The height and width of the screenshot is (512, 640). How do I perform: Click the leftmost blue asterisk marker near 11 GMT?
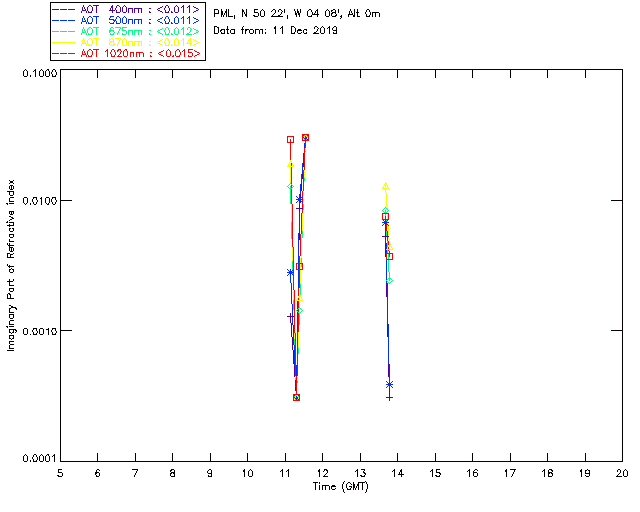(x=290, y=272)
